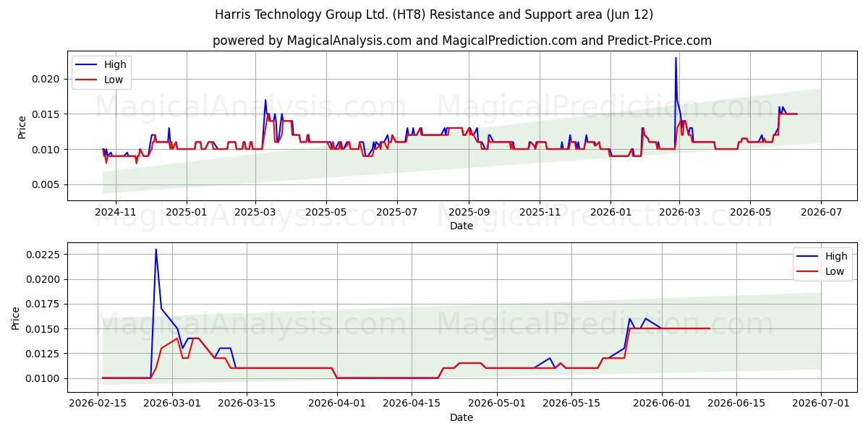Click the top chart 'Price' axis label
The height and width of the screenshot is (434, 868).
(22, 127)
